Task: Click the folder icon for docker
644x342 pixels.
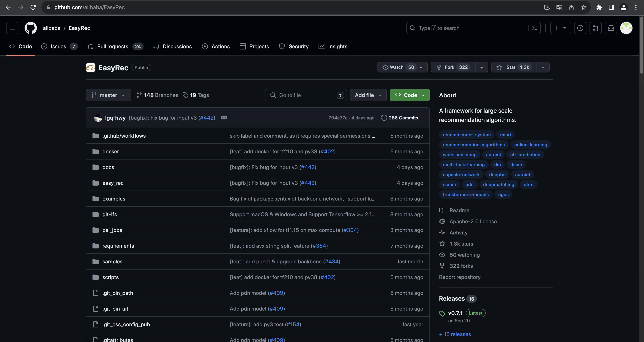Action: 96,151
